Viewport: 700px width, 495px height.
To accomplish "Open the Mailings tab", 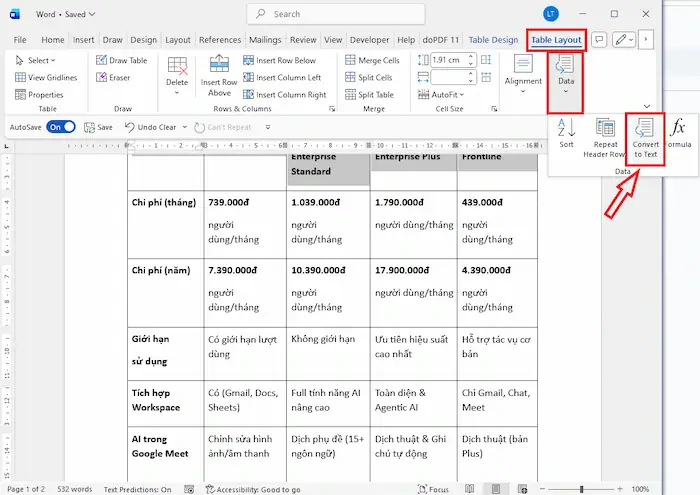I will tap(265, 40).
